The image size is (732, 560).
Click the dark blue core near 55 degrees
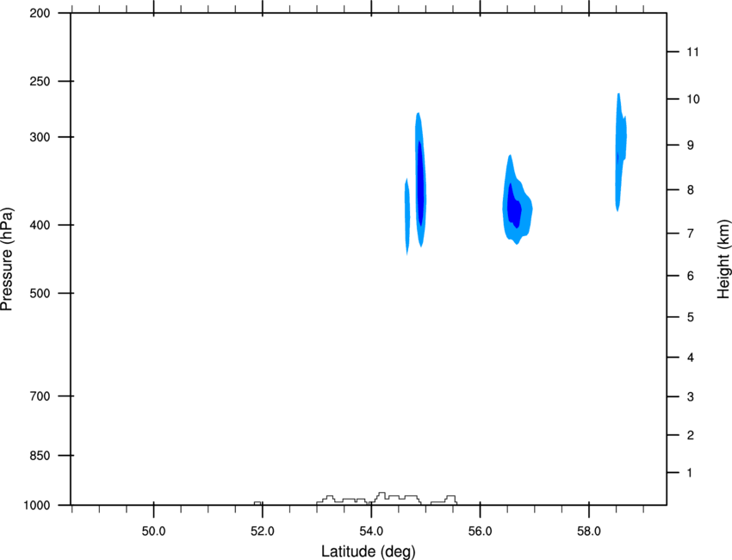[x=420, y=184]
